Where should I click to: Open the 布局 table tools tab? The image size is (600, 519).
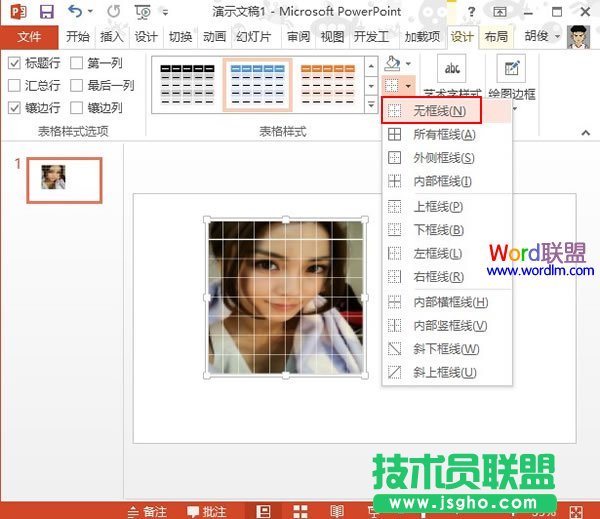(x=496, y=37)
